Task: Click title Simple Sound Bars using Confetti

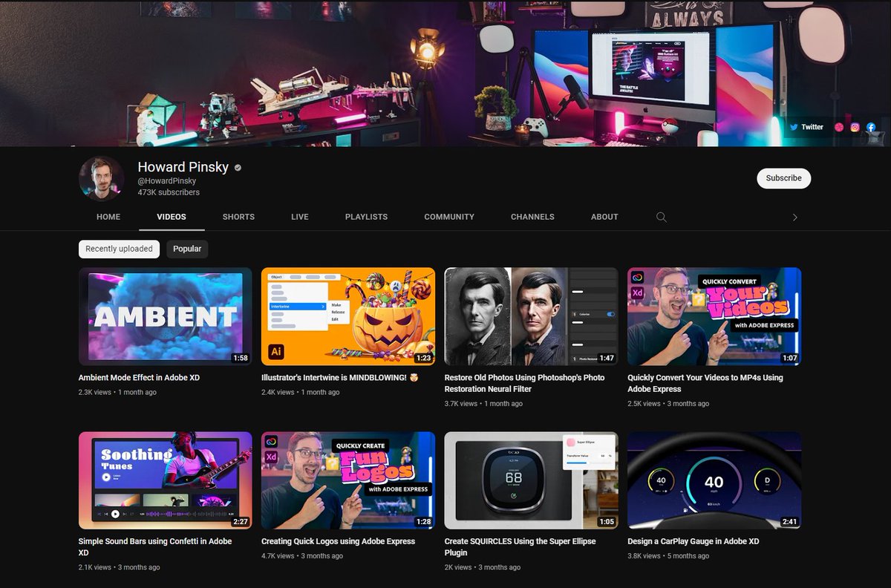Action: [155, 547]
